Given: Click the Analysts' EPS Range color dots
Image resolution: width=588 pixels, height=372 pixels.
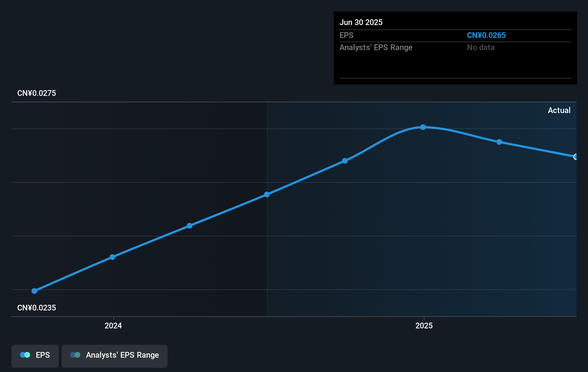Looking at the screenshot, I should coord(75,355).
